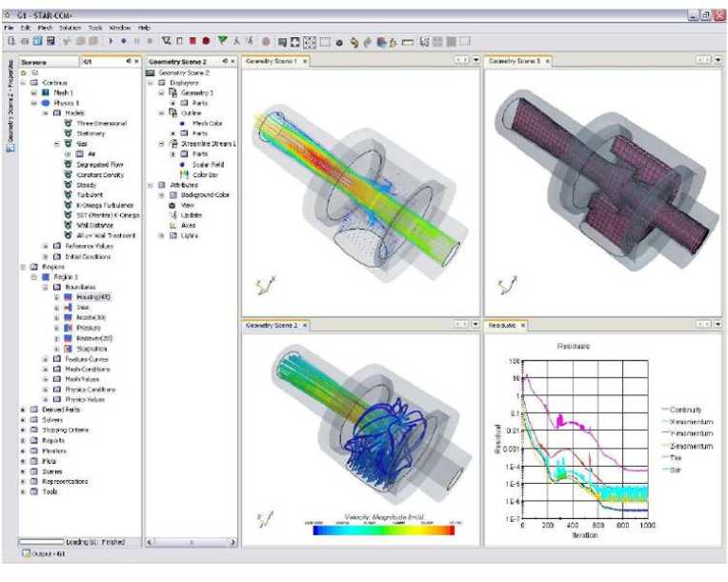
Task: Click the dotted zoom-box selection toolbar icon
Action: (x=310, y=43)
